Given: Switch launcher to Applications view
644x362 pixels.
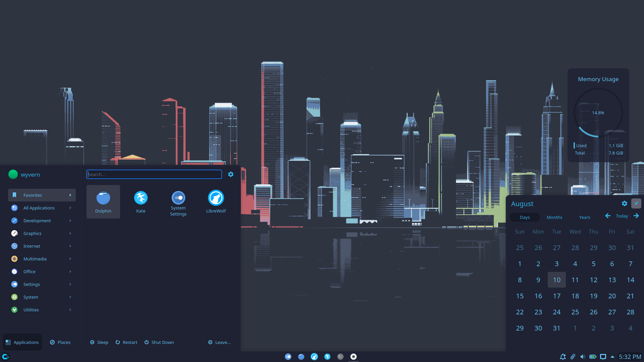Looking at the screenshot, I should 22,342.
